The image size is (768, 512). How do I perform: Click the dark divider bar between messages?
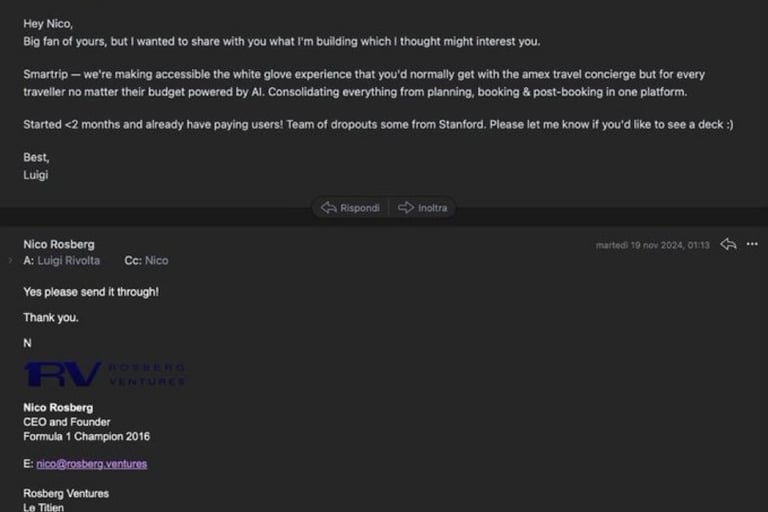(x=147, y=217)
